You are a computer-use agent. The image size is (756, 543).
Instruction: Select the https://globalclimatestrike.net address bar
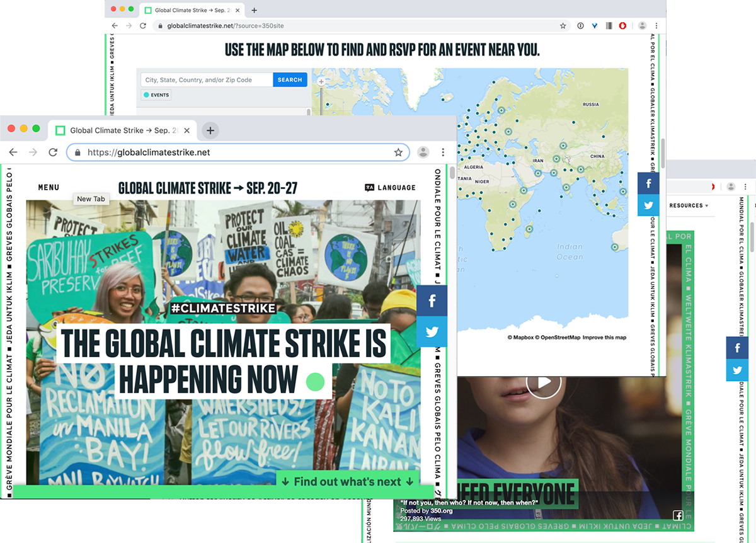[x=238, y=152]
